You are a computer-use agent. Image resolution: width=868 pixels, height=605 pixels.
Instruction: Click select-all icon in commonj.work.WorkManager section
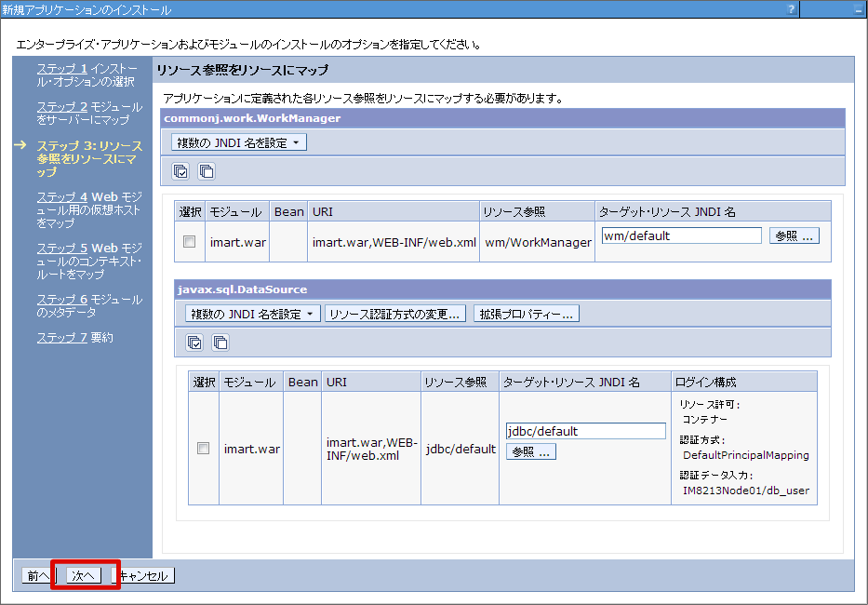[x=181, y=171]
